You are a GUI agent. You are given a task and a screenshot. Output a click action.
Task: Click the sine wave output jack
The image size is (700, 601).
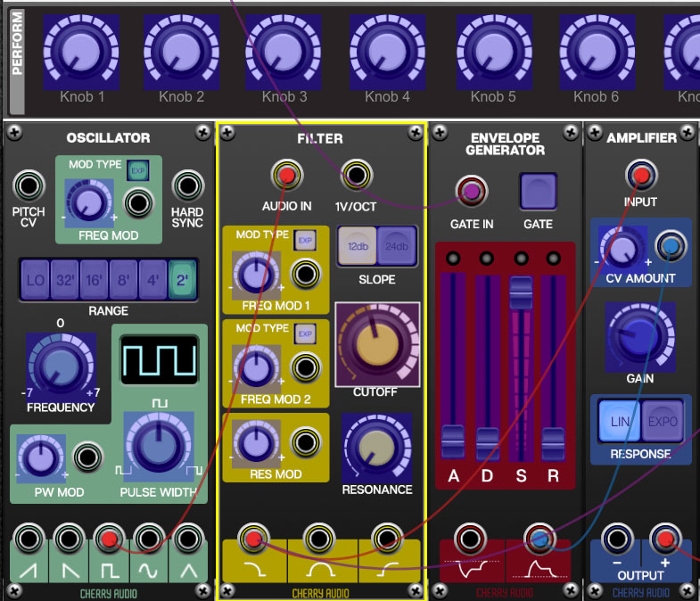point(149,539)
